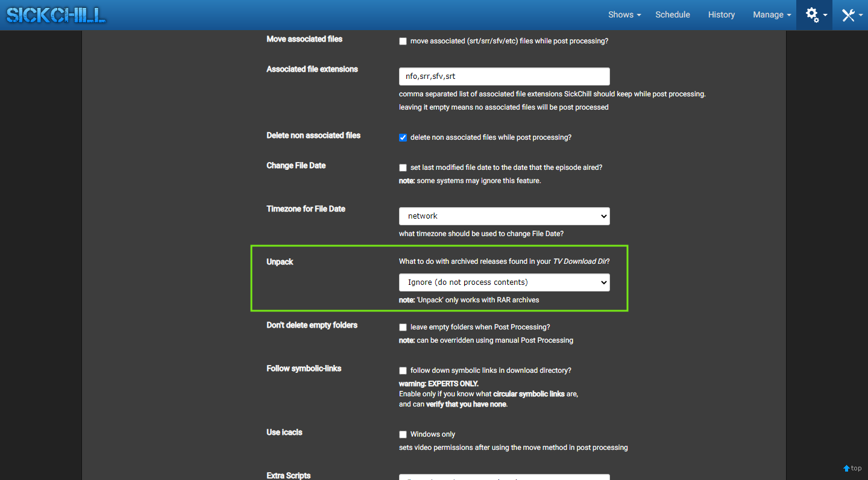
Task: Uncheck delete non associated files
Action: click(403, 137)
